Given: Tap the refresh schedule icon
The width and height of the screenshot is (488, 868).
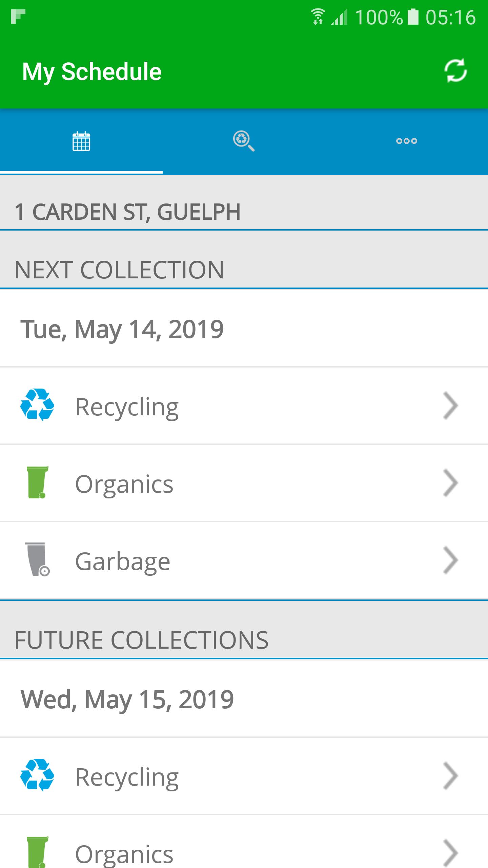Looking at the screenshot, I should point(455,71).
